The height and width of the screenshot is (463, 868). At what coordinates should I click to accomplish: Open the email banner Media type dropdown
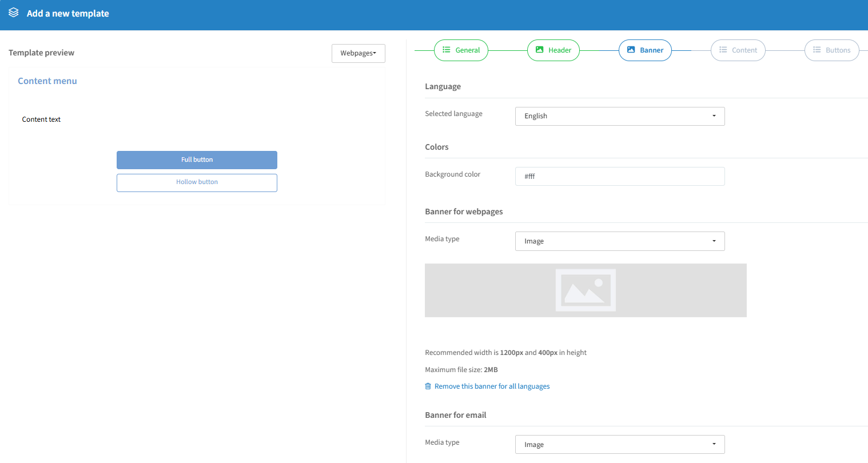[620, 445]
